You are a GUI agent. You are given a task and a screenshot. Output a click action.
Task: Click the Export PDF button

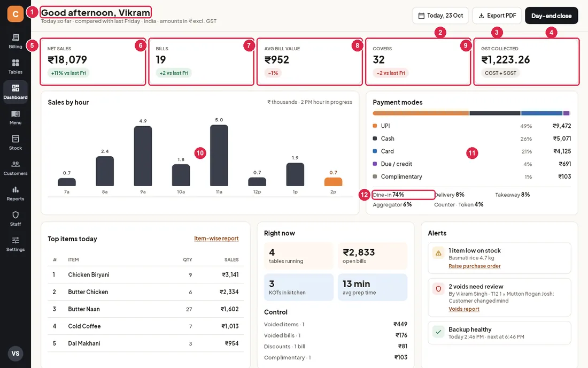click(x=497, y=16)
